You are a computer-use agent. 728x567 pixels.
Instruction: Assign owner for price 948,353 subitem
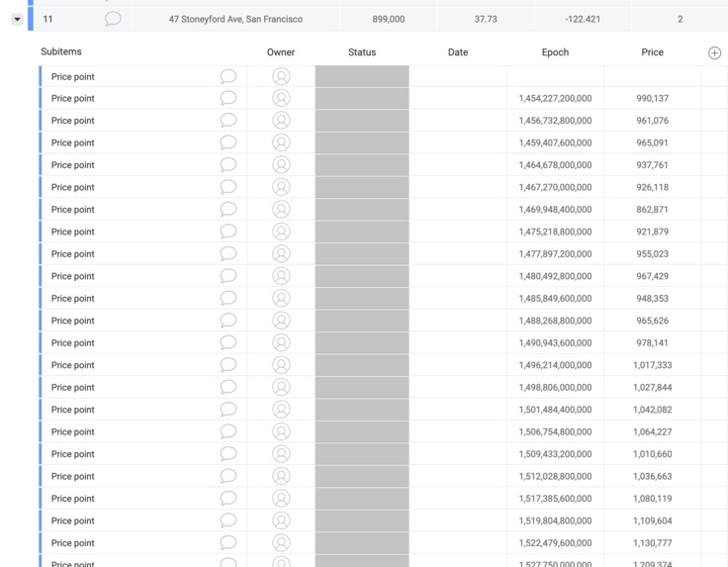[281, 299]
